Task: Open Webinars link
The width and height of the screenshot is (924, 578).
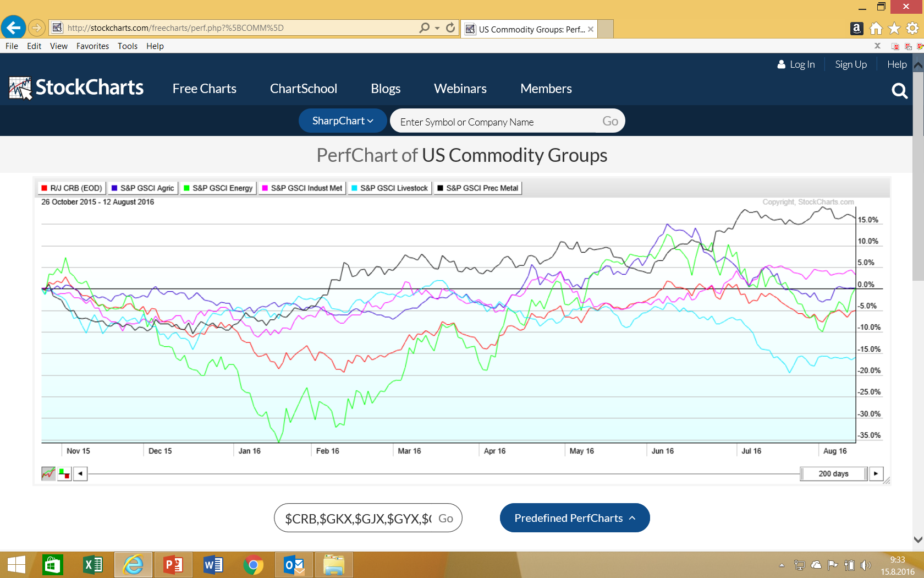Action: coord(460,89)
